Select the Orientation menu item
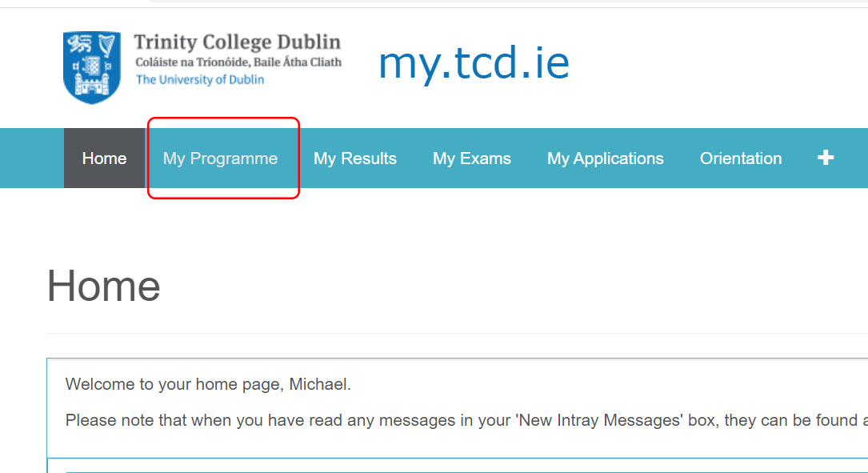868x473 pixels. (x=741, y=158)
